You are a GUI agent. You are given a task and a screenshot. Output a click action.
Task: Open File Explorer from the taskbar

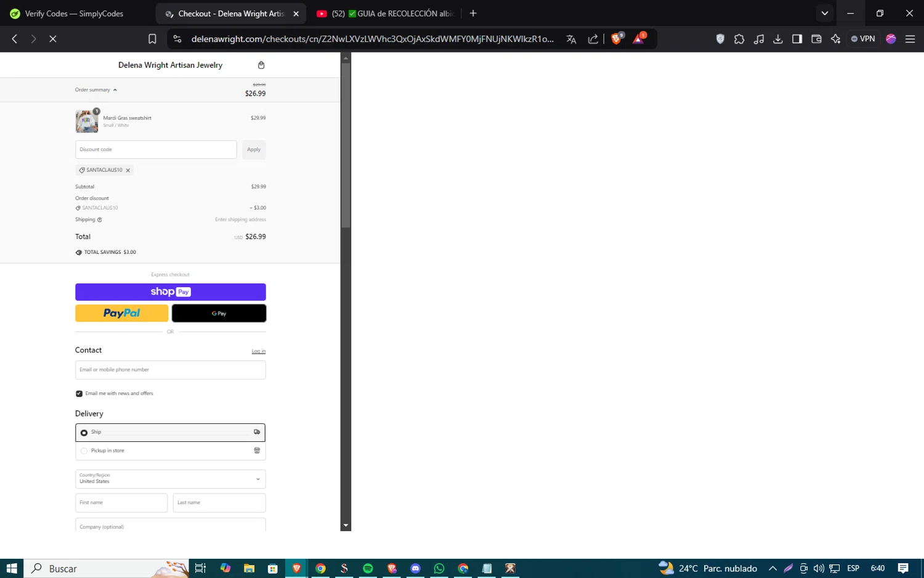pos(249,568)
